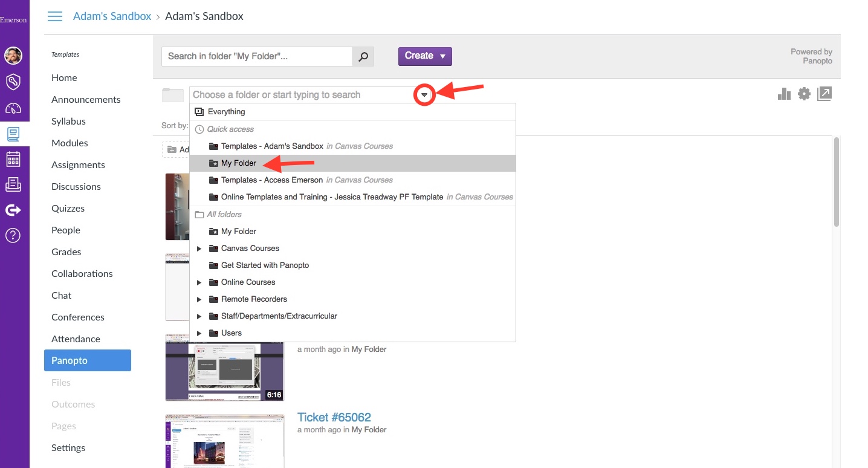Select Panopto in course menu

click(88, 360)
